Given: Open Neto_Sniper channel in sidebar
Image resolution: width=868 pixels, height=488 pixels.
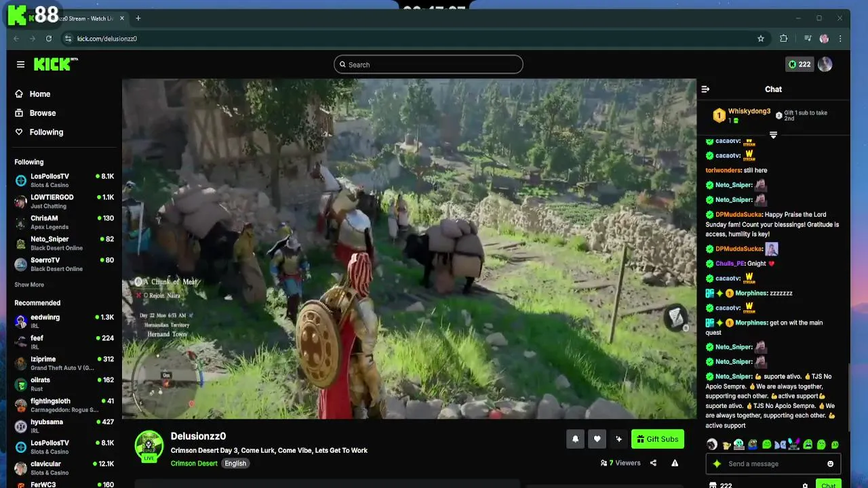Looking at the screenshot, I should pos(64,243).
